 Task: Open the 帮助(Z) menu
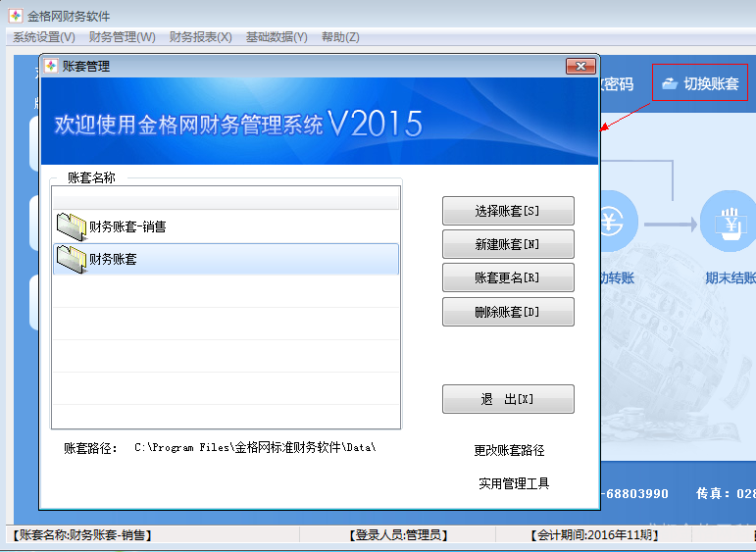pos(340,37)
